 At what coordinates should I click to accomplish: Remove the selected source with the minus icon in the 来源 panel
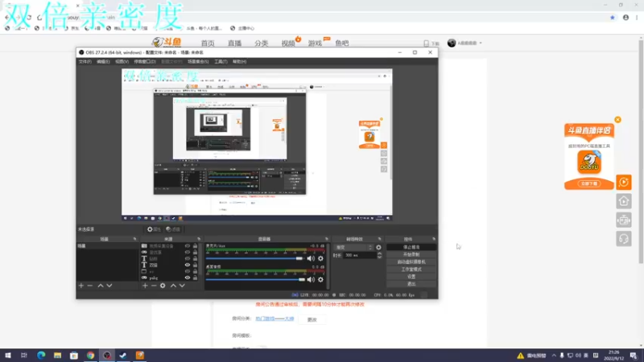154,286
